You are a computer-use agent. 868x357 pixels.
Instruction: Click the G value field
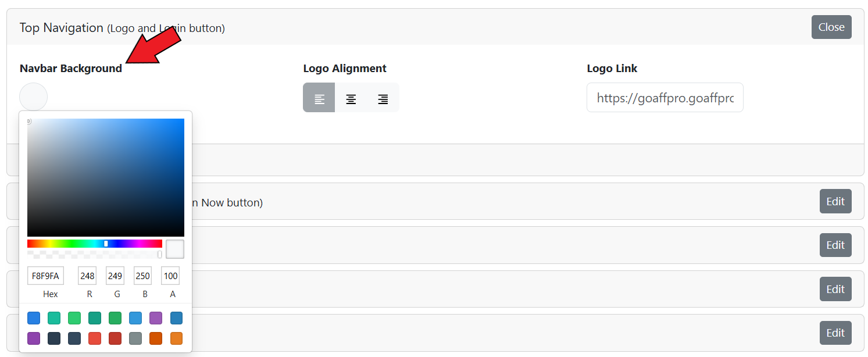(115, 276)
